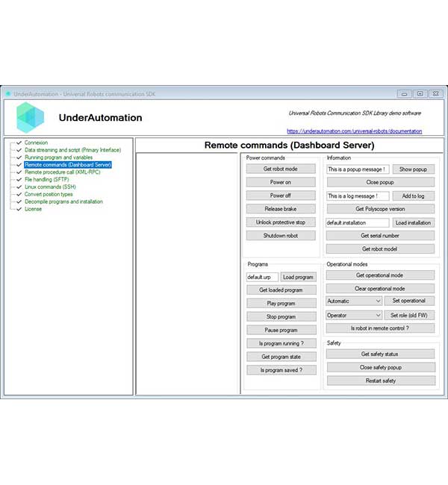
Task: Open Linux commands (SSH) page
Action: tap(50, 187)
